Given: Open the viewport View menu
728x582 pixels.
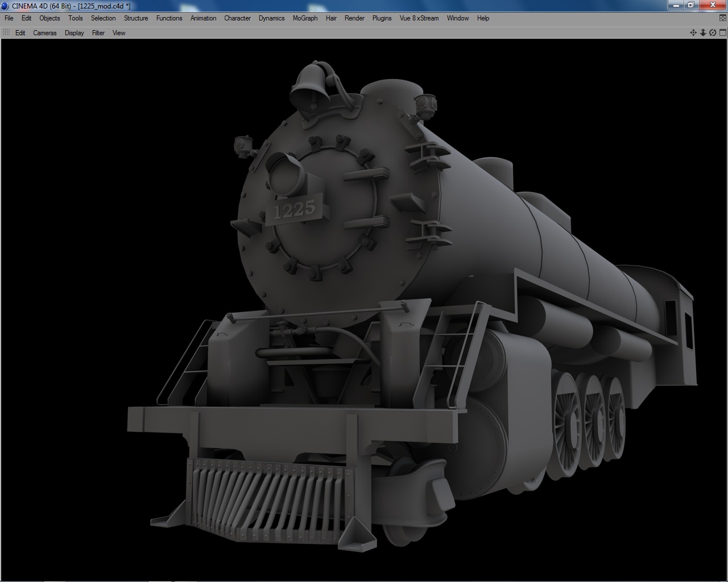Looking at the screenshot, I should [119, 33].
